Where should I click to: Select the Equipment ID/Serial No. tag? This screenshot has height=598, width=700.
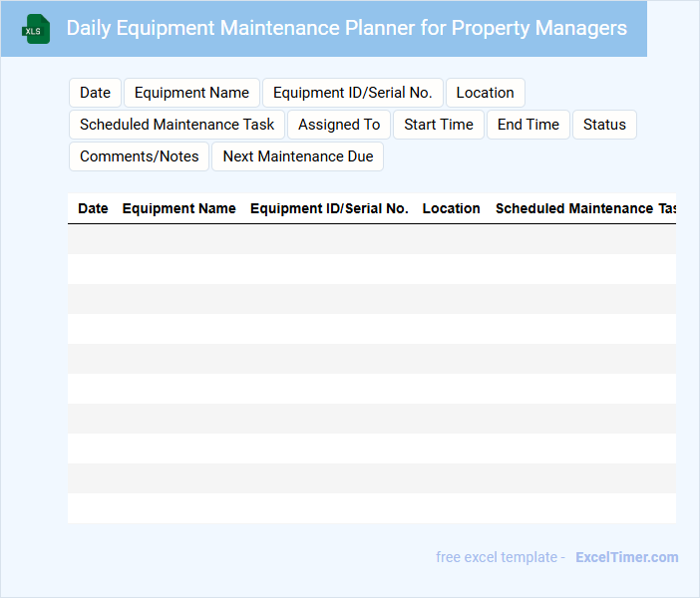point(352,93)
